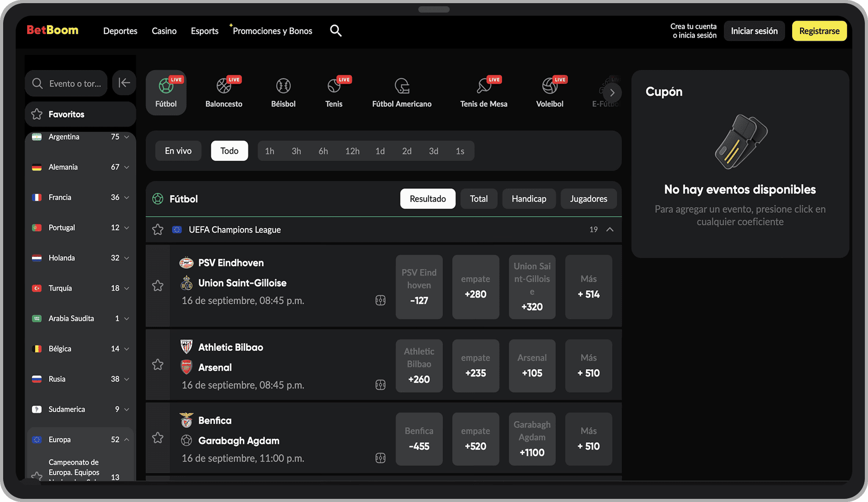Expand the Francia country list
The width and height of the screenshot is (868, 502).
click(127, 198)
